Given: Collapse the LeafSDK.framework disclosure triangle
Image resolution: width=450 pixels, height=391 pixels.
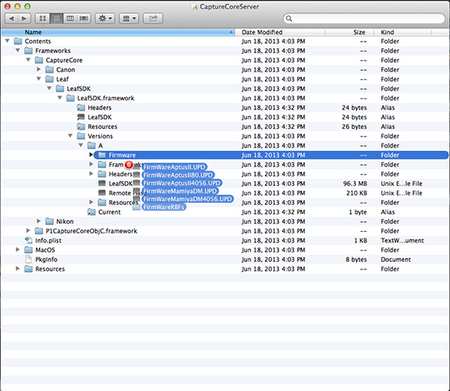Looking at the screenshot, I should 60,98.
